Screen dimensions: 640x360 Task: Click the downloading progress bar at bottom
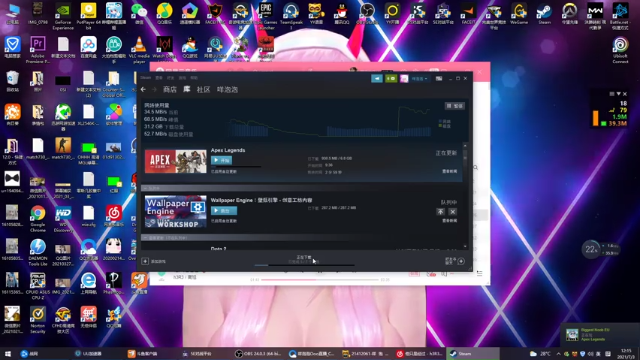coord(304,265)
